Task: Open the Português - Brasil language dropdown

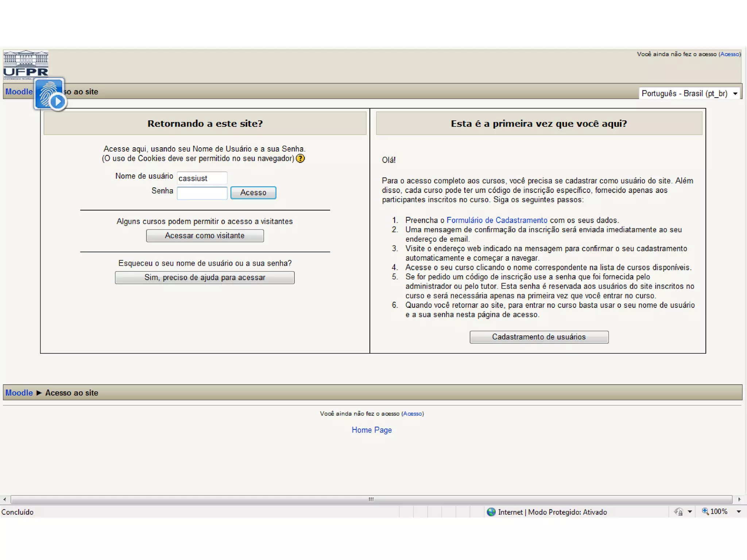Action: point(689,93)
